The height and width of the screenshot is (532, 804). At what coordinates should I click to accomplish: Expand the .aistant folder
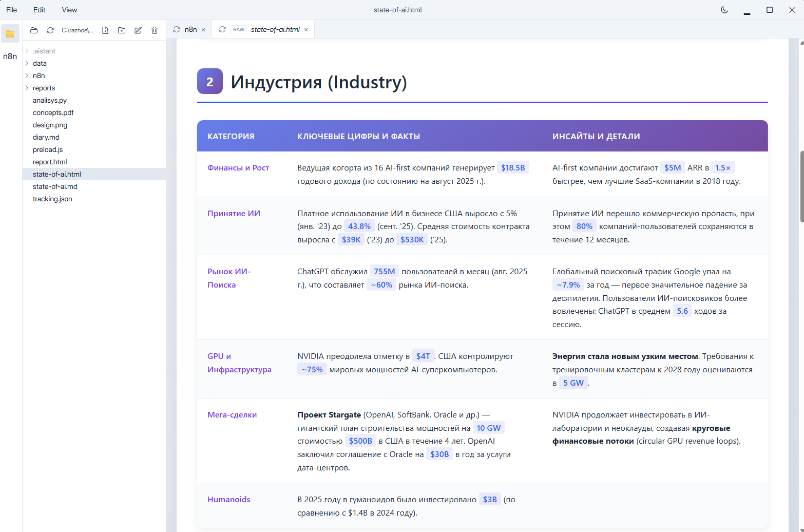click(27, 51)
